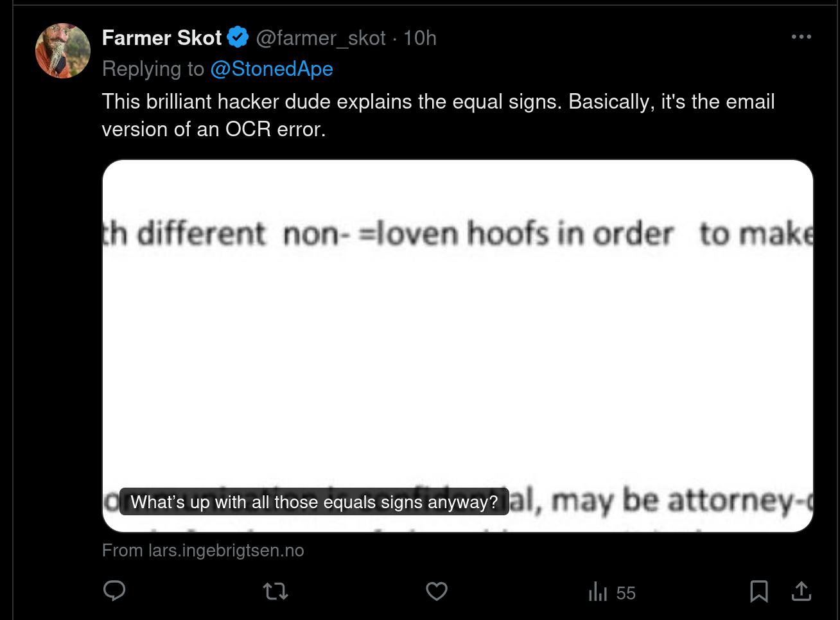Image resolution: width=840 pixels, height=620 pixels.
Task: Share the tweet with the upload arrow icon
Action: point(801,591)
